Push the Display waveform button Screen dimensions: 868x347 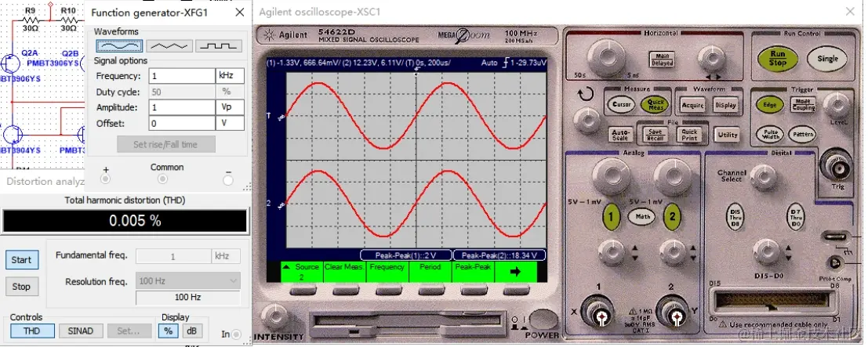(x=726, y=105)
